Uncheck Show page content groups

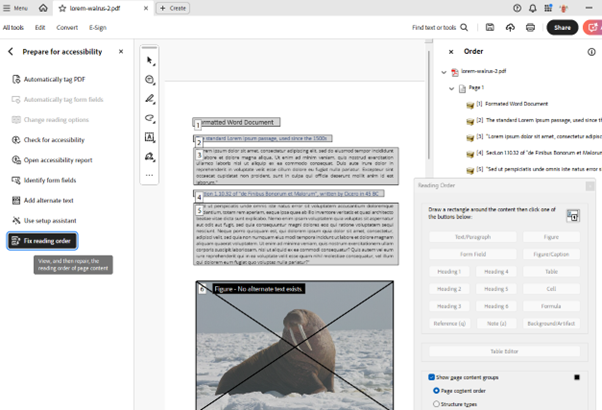(x=432, y=377)
